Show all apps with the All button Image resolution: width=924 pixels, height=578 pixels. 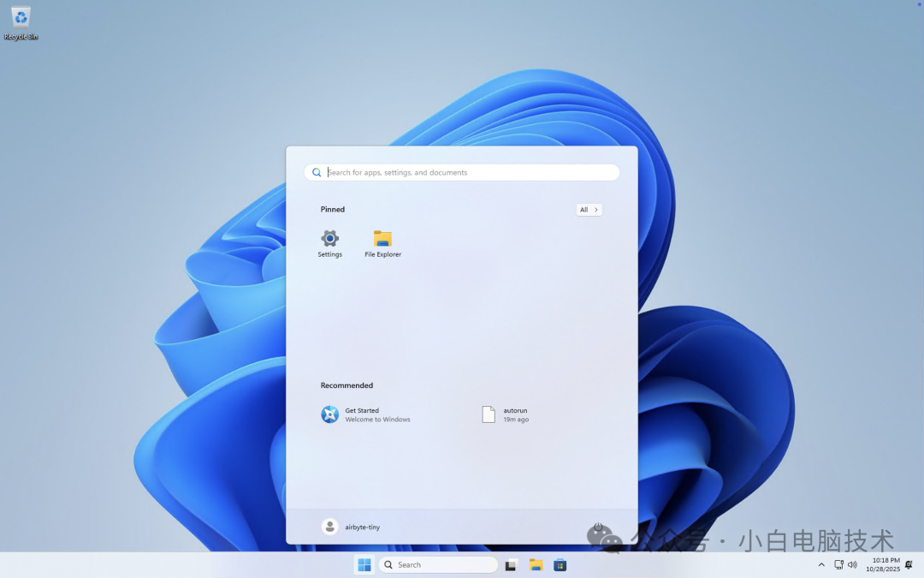589,210
